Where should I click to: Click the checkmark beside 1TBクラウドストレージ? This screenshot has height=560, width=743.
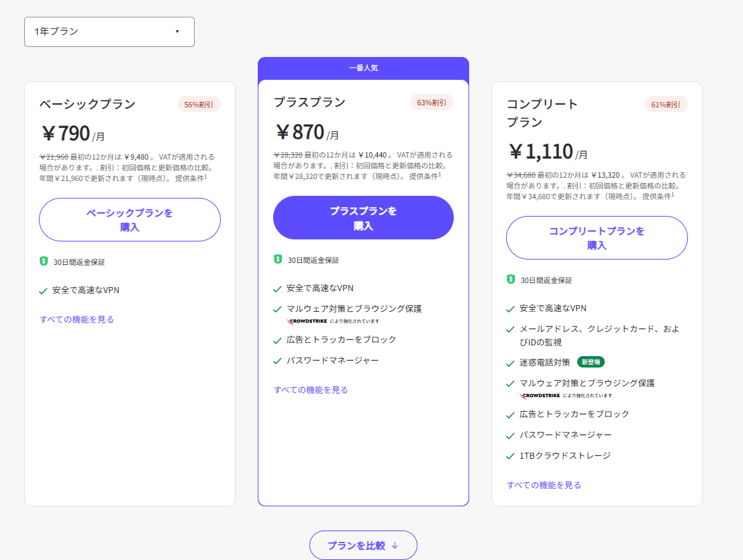click(x=511, y=456)
